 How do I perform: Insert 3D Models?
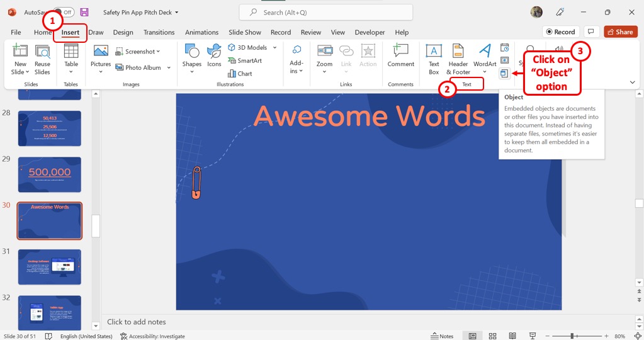coord(247,47)
